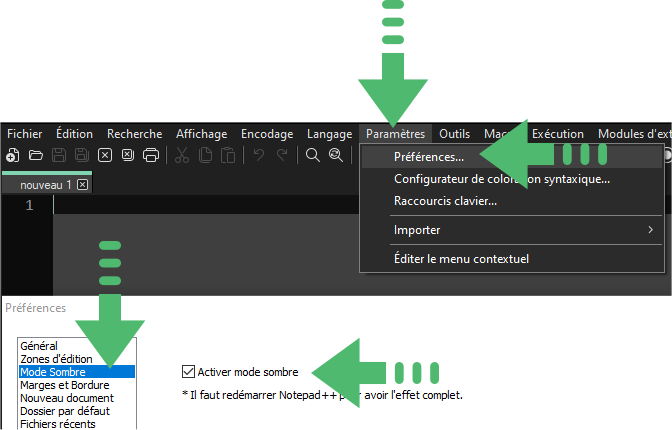Click the Redo arrow icon
This screenshot has width=672, height=430.
[x=282, y=155]
